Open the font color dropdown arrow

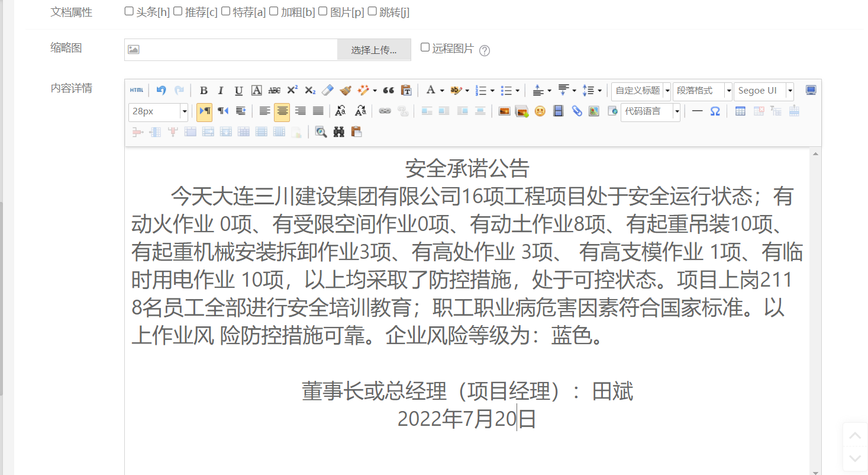pyautogui.click(x=442, y=91)
